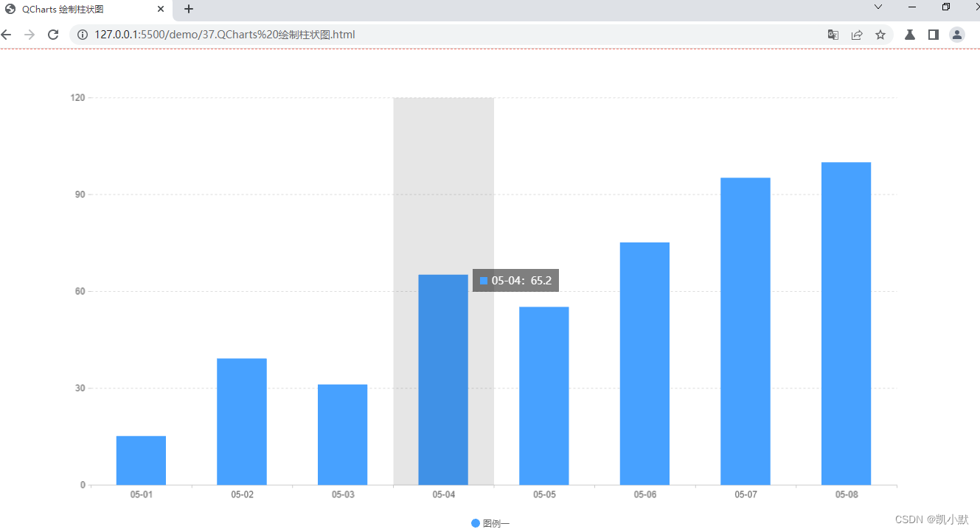980x532 pixels.
Task: Click the x-axis label 05-06
Action: [645, 494]
